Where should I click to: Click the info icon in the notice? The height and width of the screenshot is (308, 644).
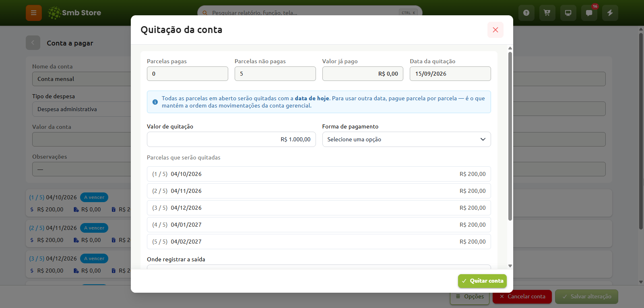155,102
